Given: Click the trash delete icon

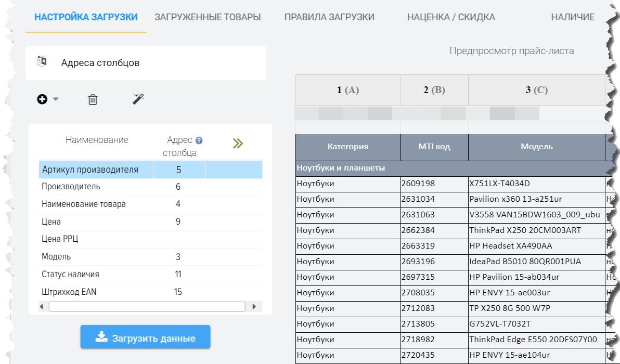Looking at the screenshot, I should tap(93, 99).
